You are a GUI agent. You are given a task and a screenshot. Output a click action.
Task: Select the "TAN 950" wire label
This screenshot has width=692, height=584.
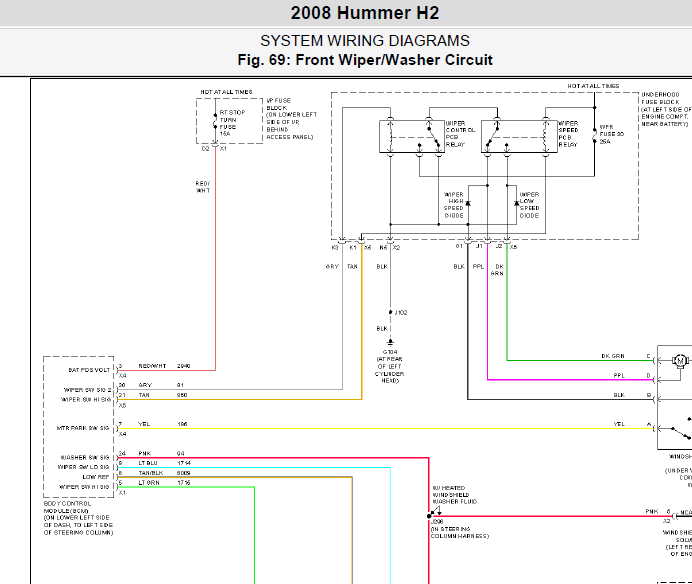tap(163, 395)
